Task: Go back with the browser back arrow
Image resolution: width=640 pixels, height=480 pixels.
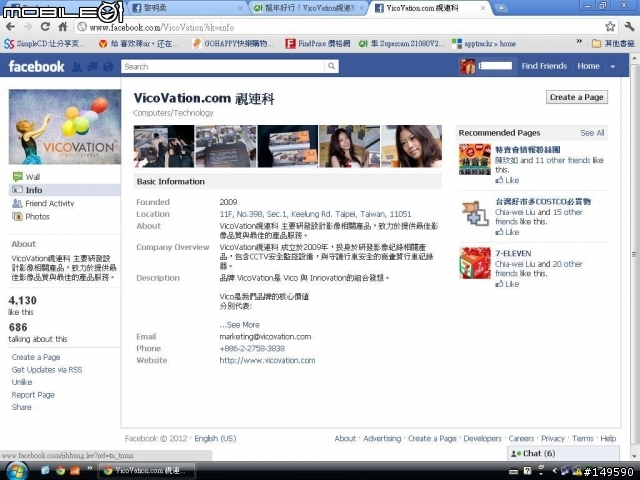Action: point(10,27)
